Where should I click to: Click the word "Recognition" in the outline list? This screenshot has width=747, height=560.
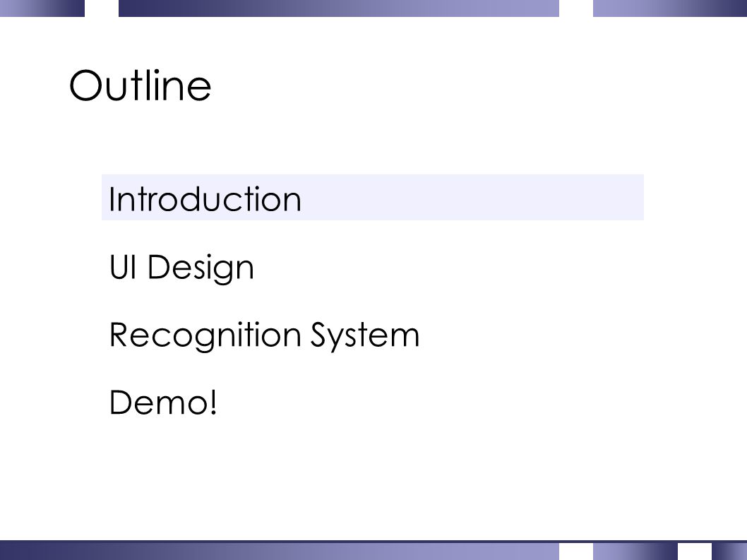tap(205, 335)
